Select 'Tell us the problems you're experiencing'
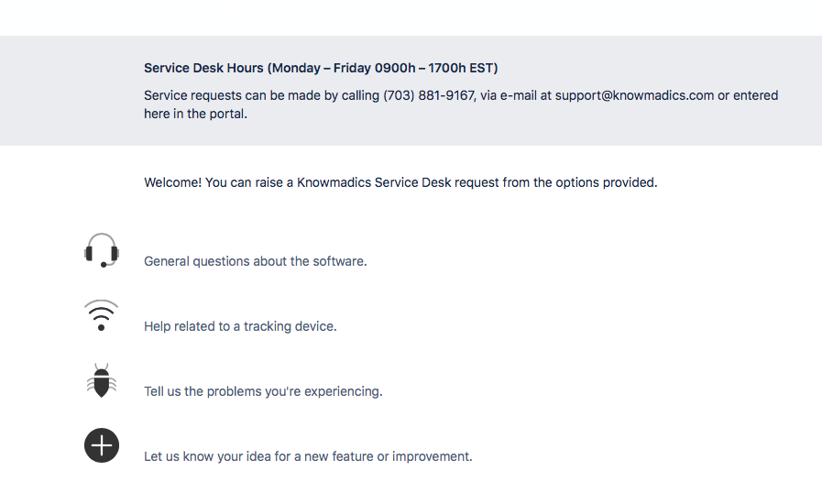Viewport: 822px width, 504px height. [x=263, y=391]
